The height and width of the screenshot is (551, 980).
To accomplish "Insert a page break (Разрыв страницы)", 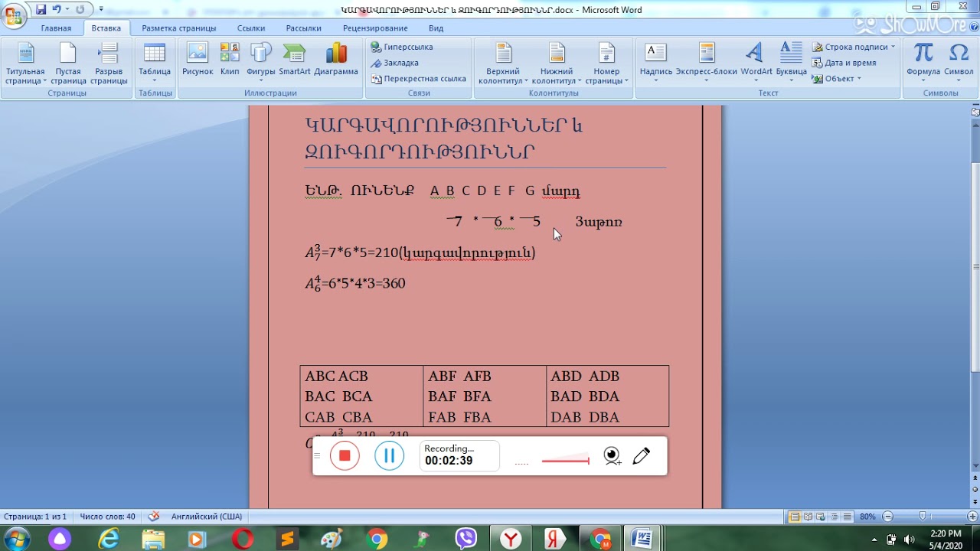I will point(109,64).
